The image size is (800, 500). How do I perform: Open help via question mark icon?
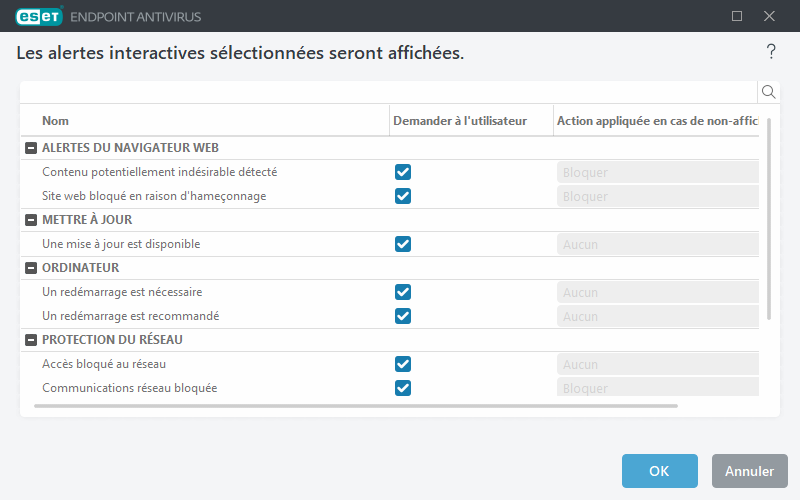click(x=771, y=52)
